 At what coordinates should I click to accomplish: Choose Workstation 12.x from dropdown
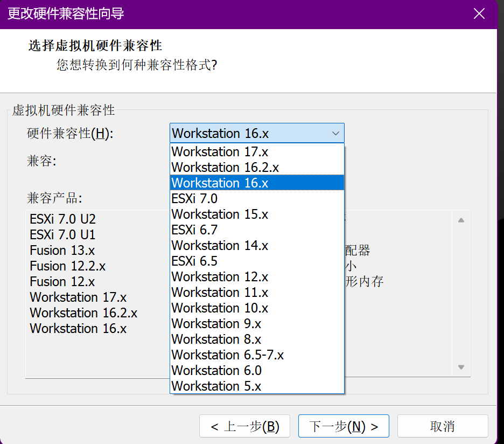pyautogui.click(x=220, y=277)
